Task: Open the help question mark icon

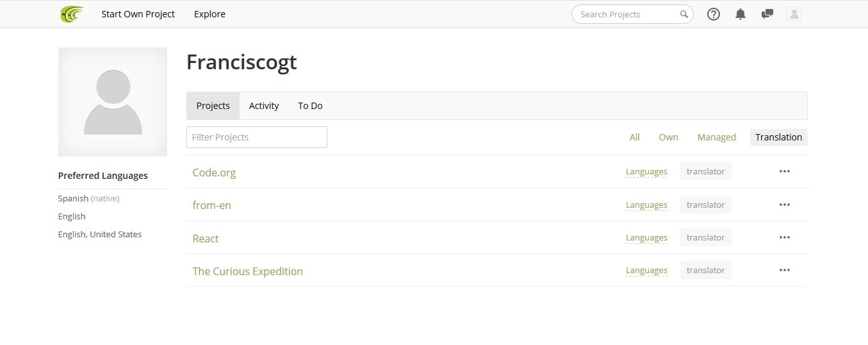Action: click(714, 14)
